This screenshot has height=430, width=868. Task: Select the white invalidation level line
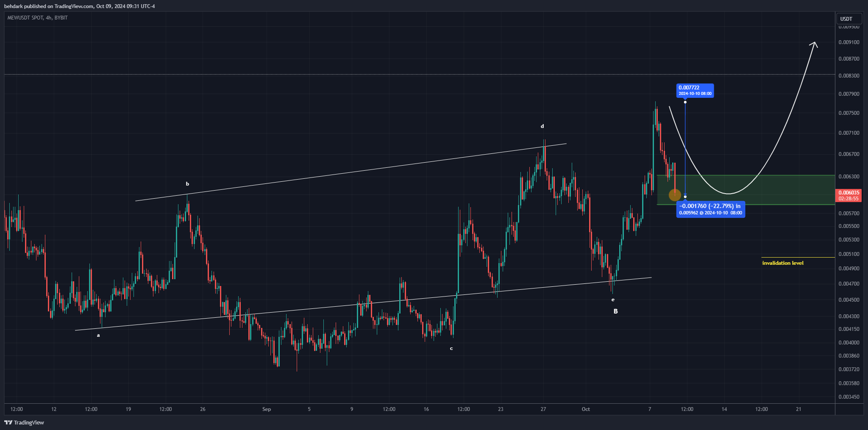pyautogui.click(x=798, y=257)
